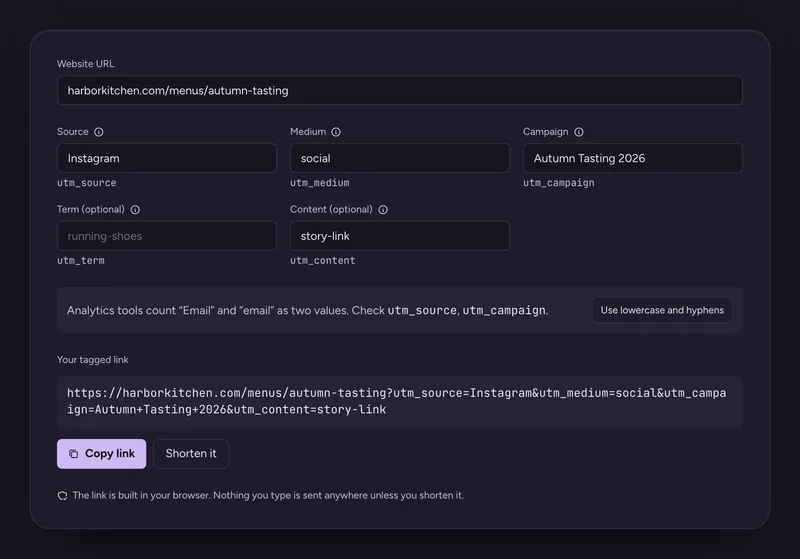Click the utm_term label

[x=81, y=260]
